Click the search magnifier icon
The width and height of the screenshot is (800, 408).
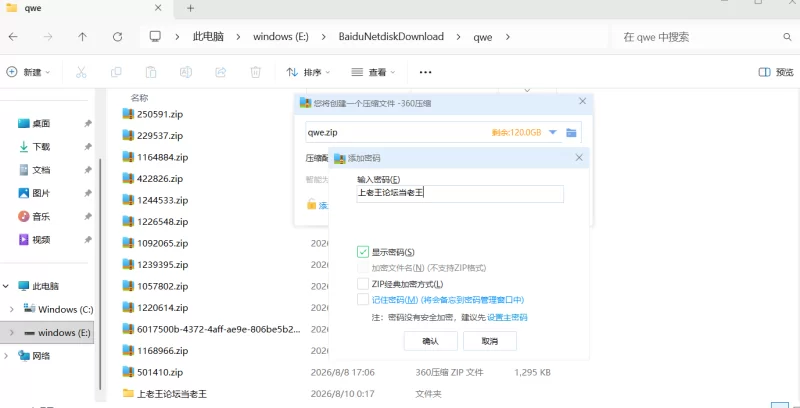[x=787, y=37]
